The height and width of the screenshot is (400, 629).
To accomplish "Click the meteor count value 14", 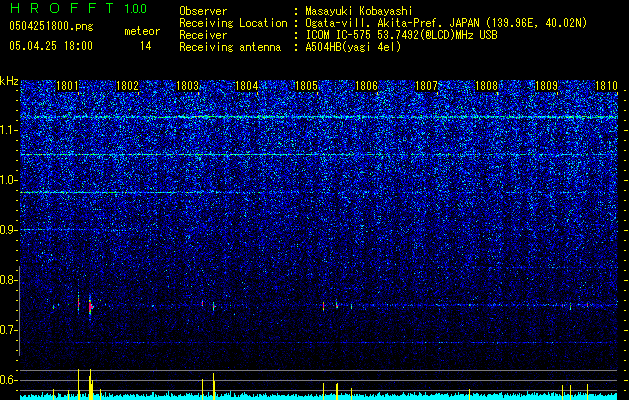I will [146, 46].
